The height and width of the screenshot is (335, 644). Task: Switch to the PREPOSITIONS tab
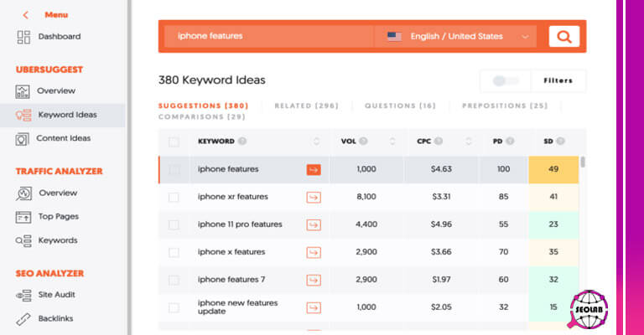click(505, 106)
